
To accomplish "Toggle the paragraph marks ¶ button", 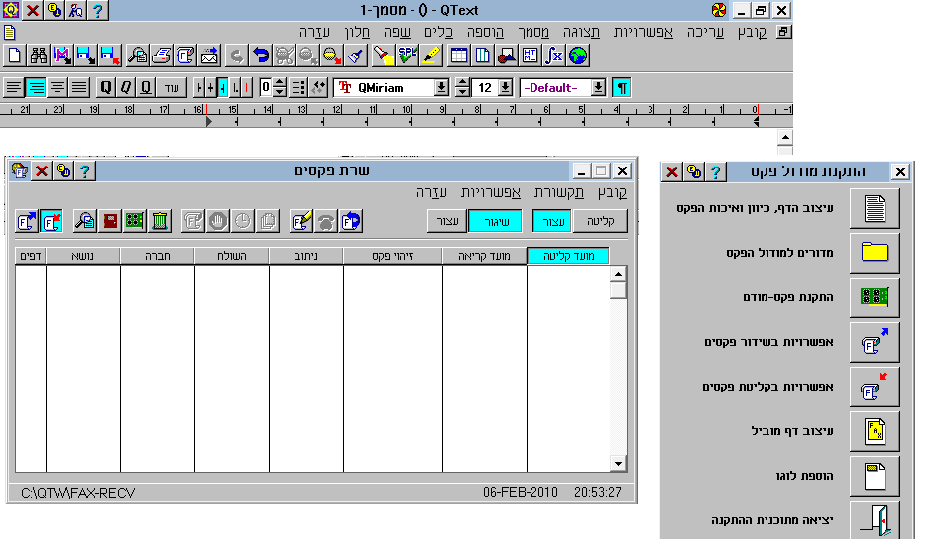I will [621, 87].
